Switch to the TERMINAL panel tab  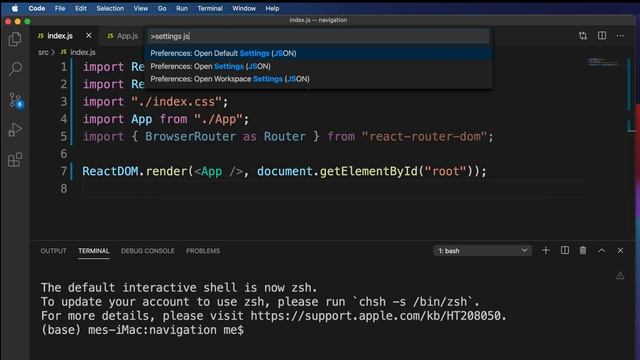coord(93,251)
